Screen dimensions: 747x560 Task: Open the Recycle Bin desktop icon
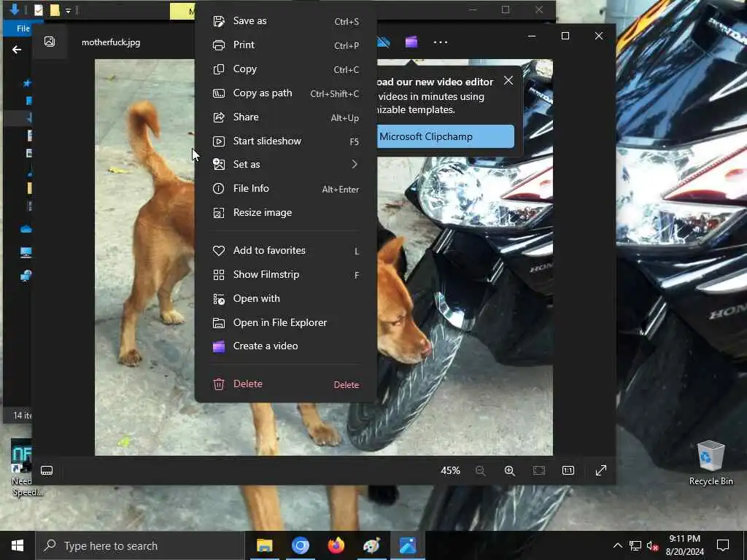point(711,464)
